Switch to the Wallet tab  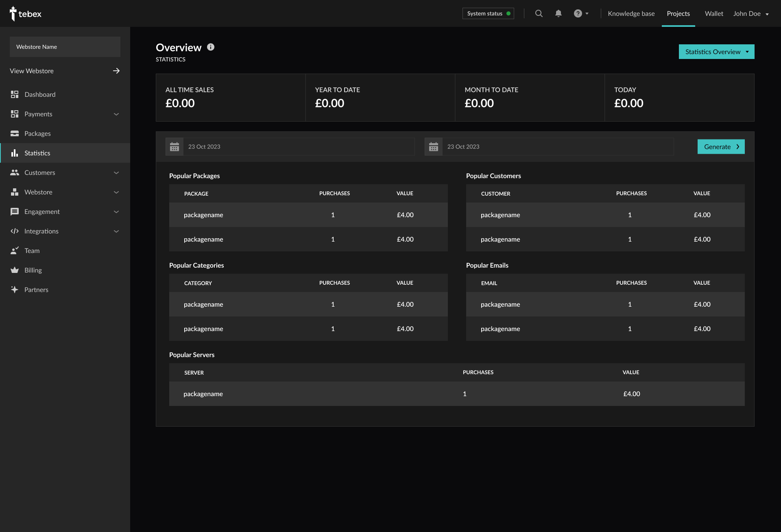[713, 13]
